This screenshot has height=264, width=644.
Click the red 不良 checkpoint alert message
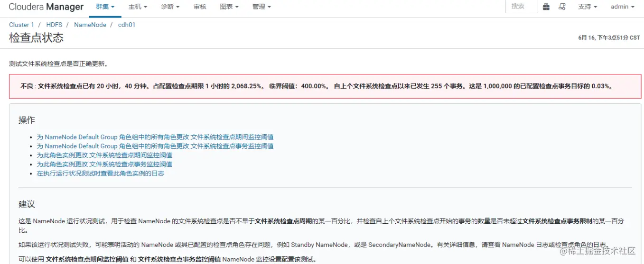click(325, 86)
